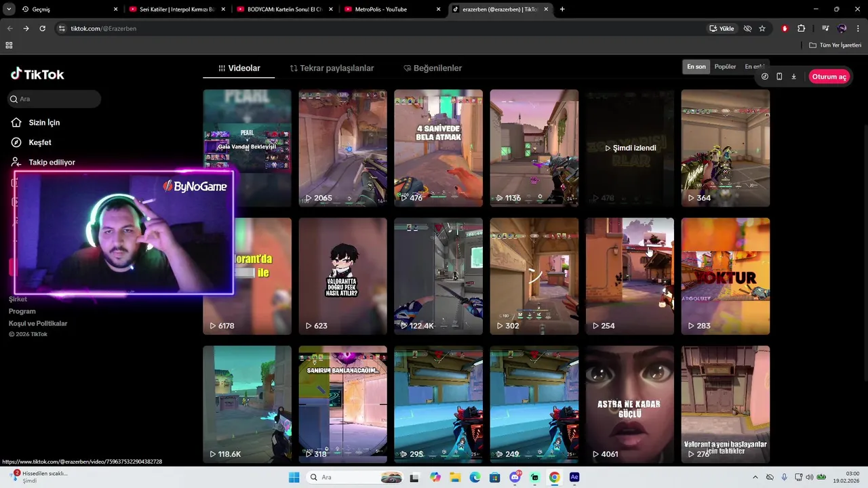Switch to the Videolar tab

tap(239, 68)
